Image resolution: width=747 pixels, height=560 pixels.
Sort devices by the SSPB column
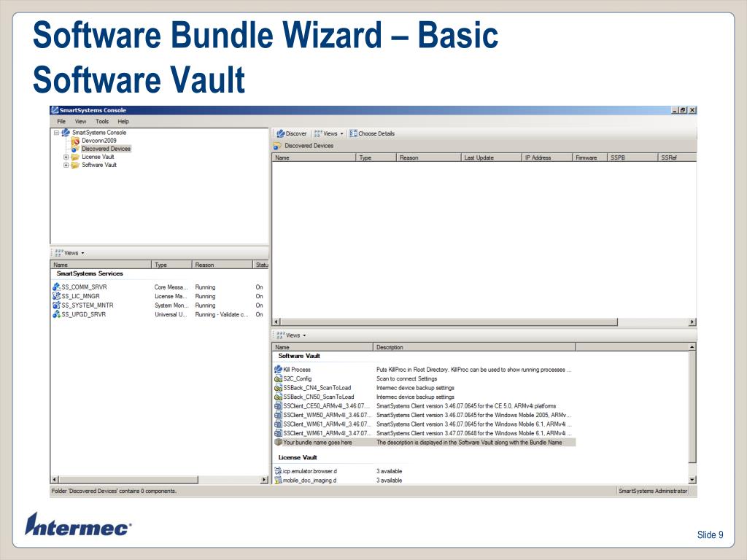coord(632,157)
